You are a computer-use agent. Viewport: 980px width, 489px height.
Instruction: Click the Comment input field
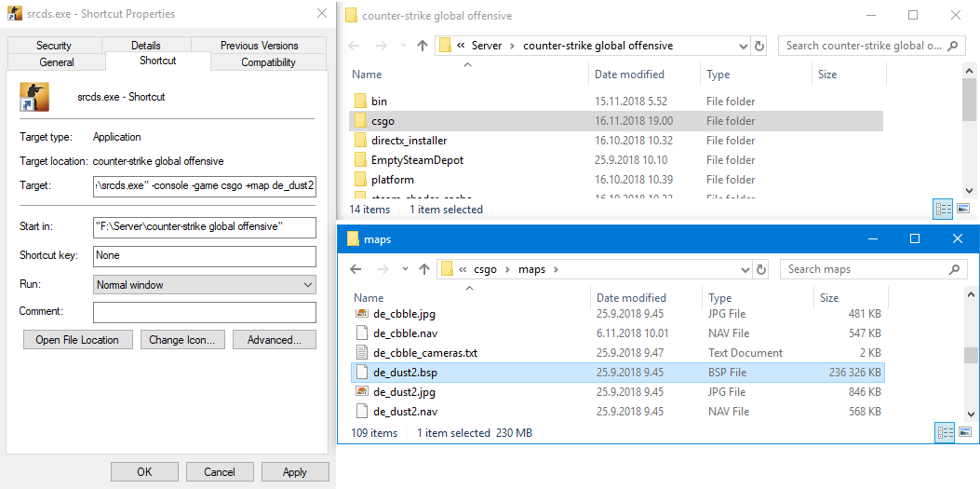205,312
